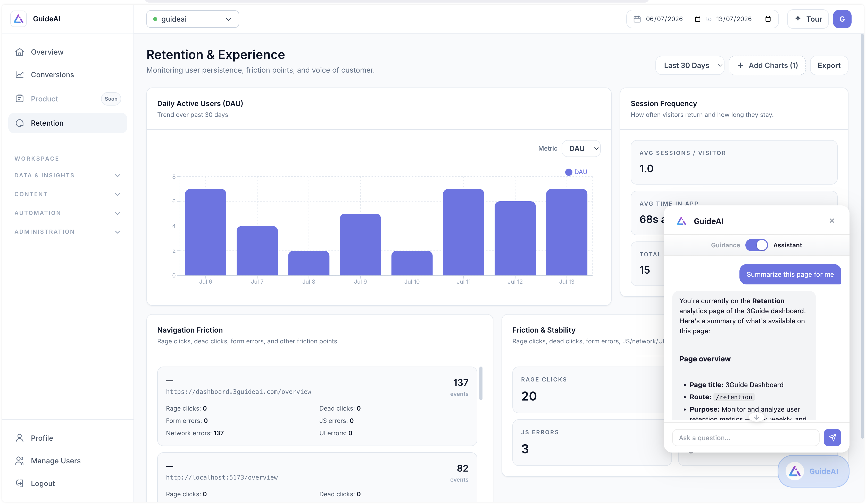Open the end date calendar picker icon

[x=768, y=19]
